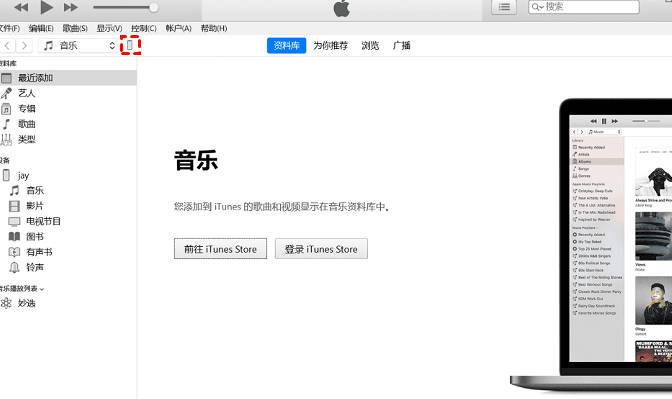The height and width of the screenshot is (399, 672).
Task: Click the iPhone device icon in toolbar
Action: (130, 45)
